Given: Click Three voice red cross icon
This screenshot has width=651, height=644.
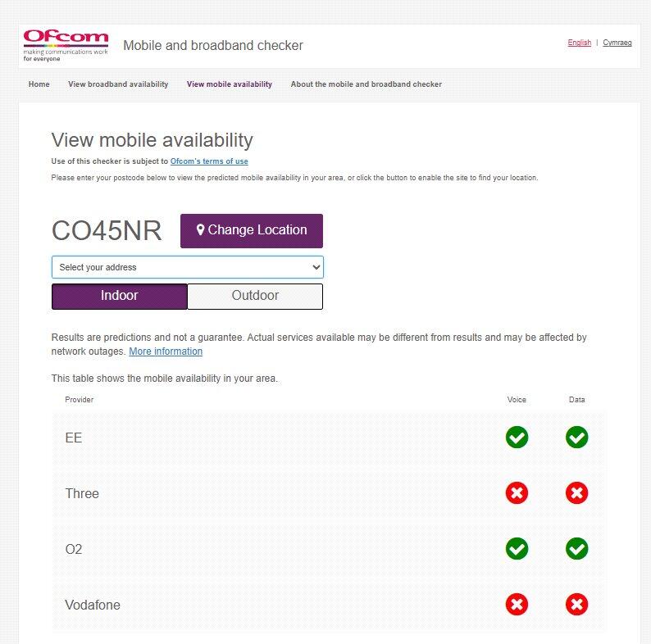Looking at the screenshot, I should [517, 493].
